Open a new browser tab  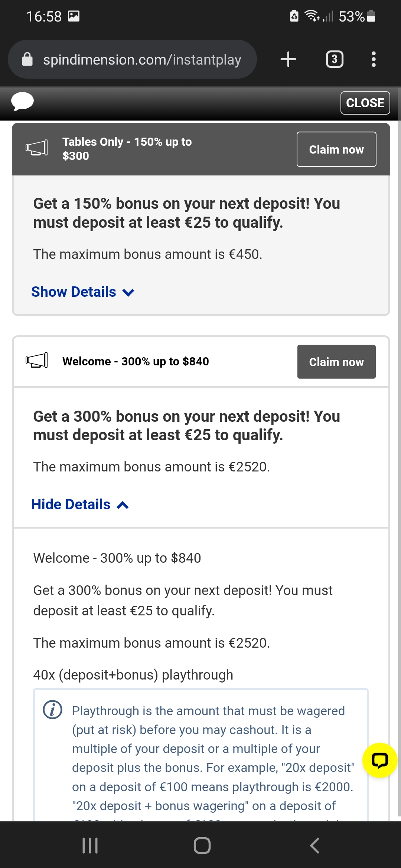(288, 59)
